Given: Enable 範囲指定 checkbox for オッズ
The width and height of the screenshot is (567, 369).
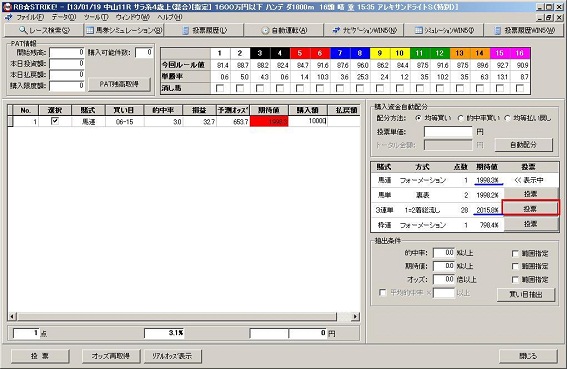Looking at the screenshot, I should [515, 280].
